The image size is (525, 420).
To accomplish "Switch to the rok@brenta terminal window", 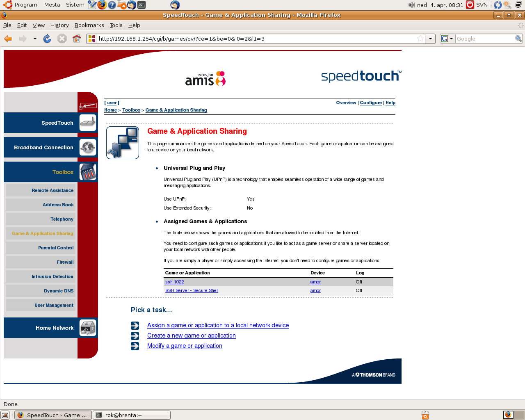I will pos(132,415).
